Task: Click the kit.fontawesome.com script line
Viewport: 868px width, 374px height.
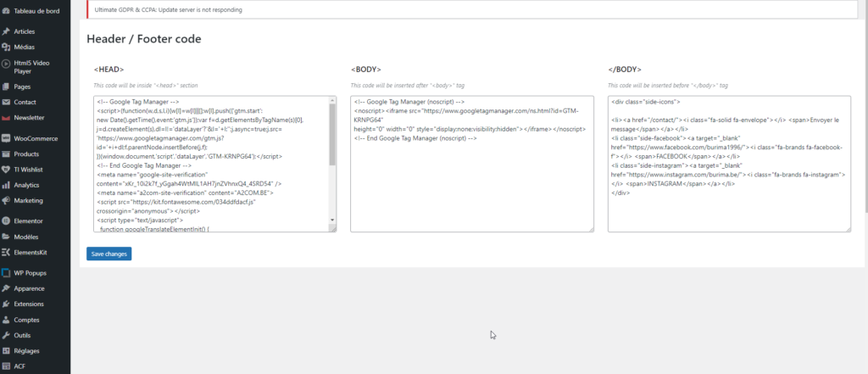Action: 176,207
